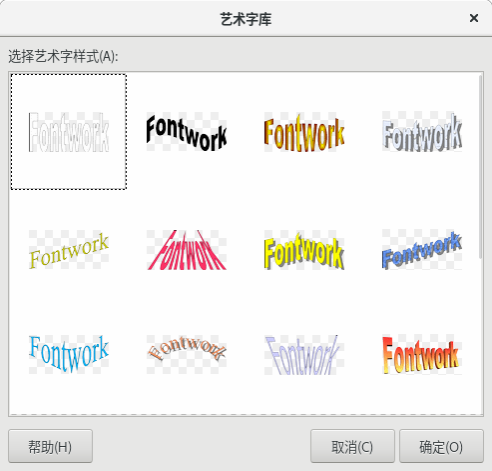Choose the lavender outlined slanted Fontwork style
This screenshot has width=492, height=471.
[304, 355]
